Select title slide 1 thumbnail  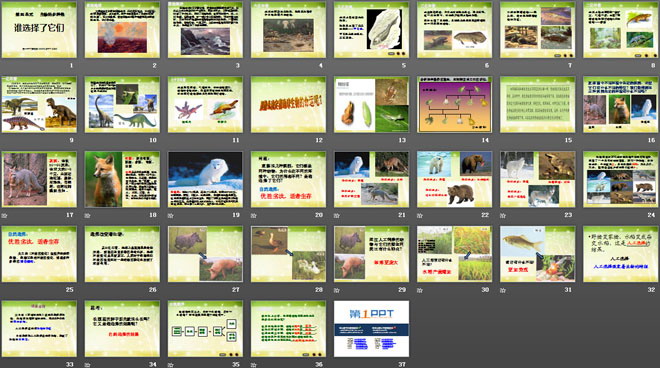point(39,30)
